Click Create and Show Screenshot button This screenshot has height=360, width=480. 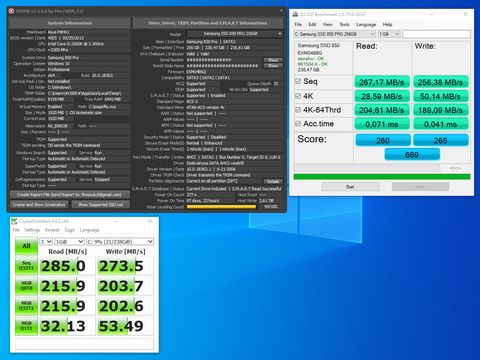[x=39, y=205]
